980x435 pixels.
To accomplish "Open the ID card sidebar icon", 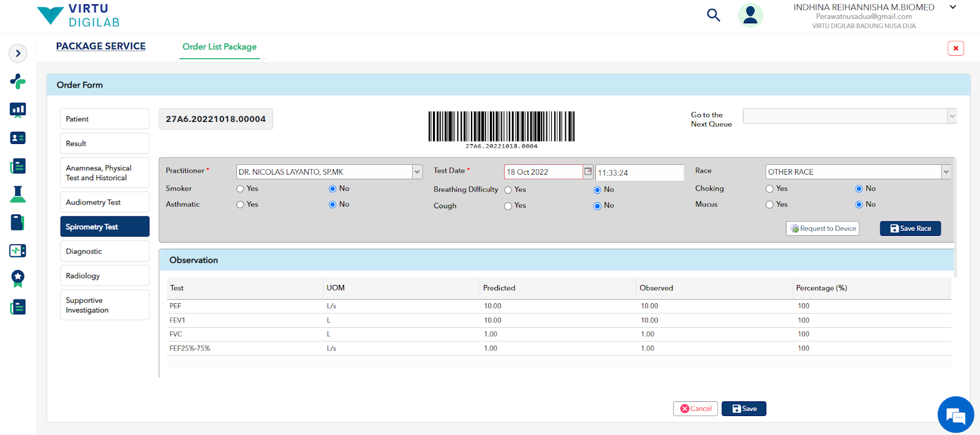I will (x=18, y=138).
